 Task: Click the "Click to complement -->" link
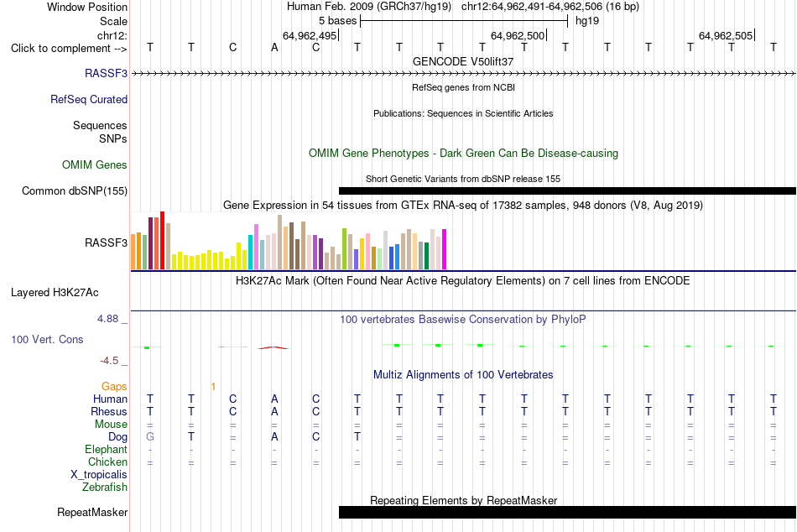click(x=69, y=49)
